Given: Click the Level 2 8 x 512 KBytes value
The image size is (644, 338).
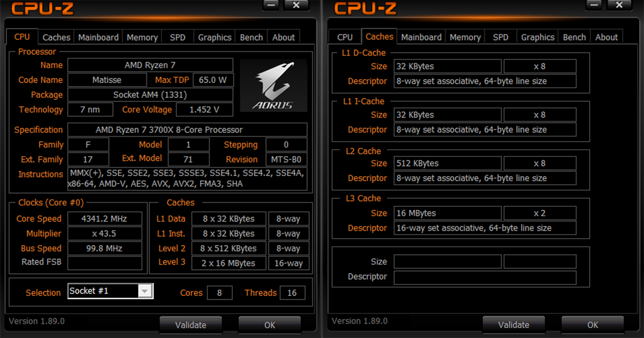Looking at the screenshot, I should [x=229, y=248].
